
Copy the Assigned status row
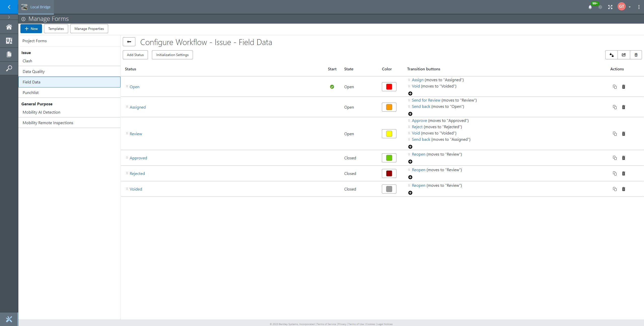coord(615,107)
